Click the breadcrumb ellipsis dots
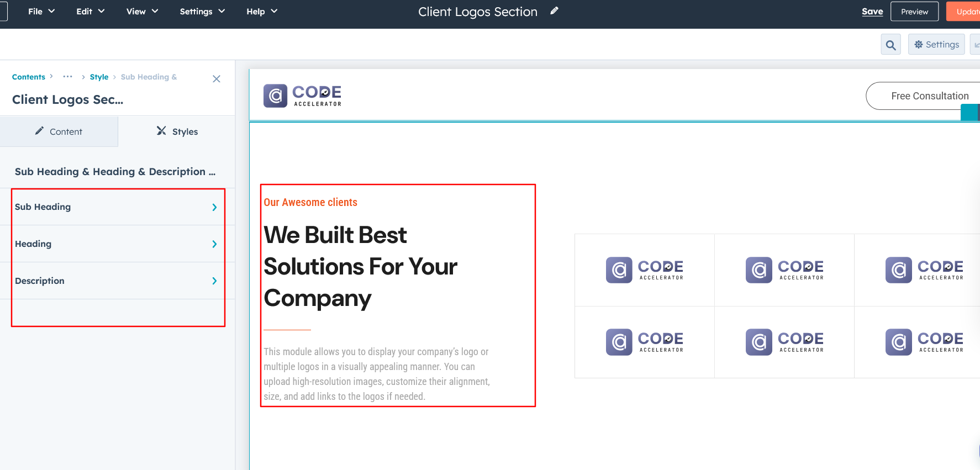 click(x=67, y=77)
